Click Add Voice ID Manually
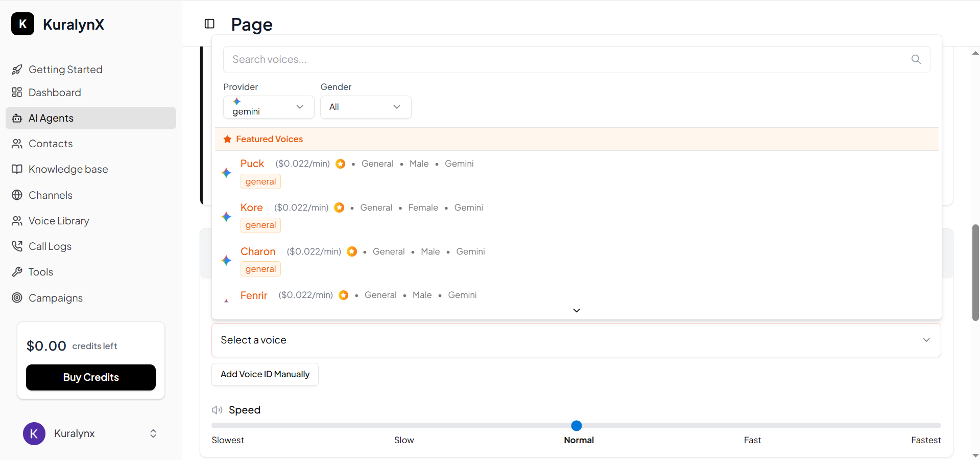 265,374
